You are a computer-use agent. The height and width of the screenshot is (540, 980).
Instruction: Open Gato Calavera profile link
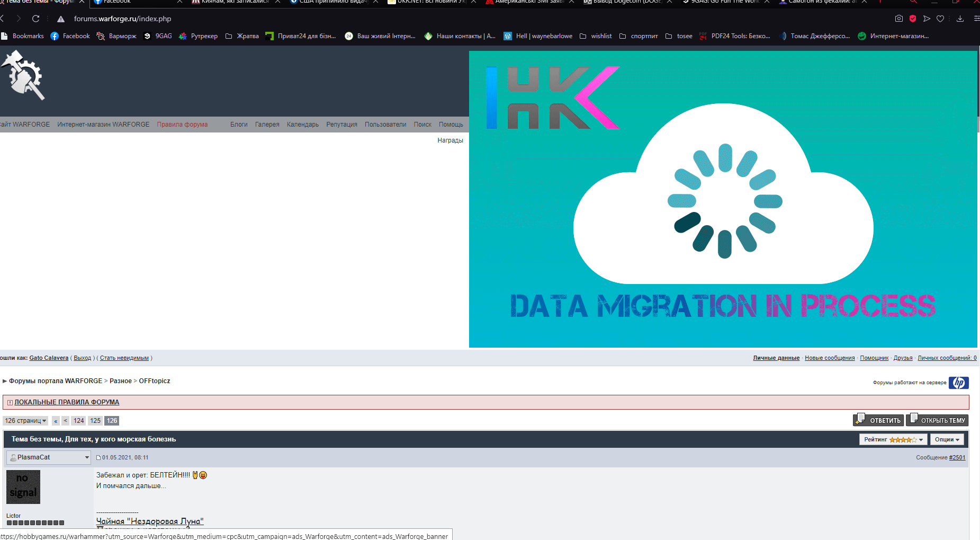point(49,358)
